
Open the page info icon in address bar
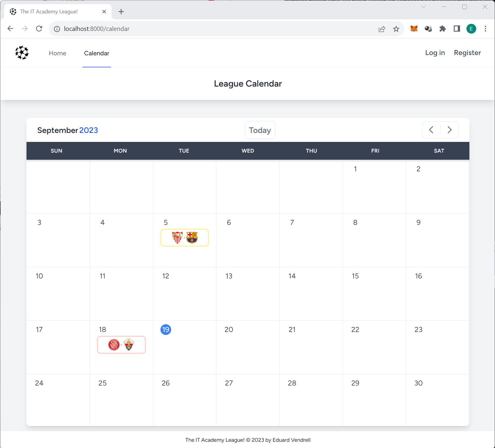coord(56,29)
